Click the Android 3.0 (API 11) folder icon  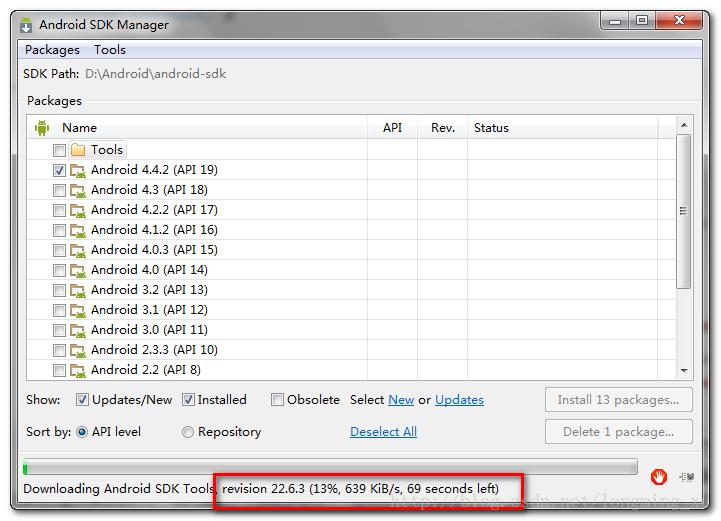coord(78,331)
